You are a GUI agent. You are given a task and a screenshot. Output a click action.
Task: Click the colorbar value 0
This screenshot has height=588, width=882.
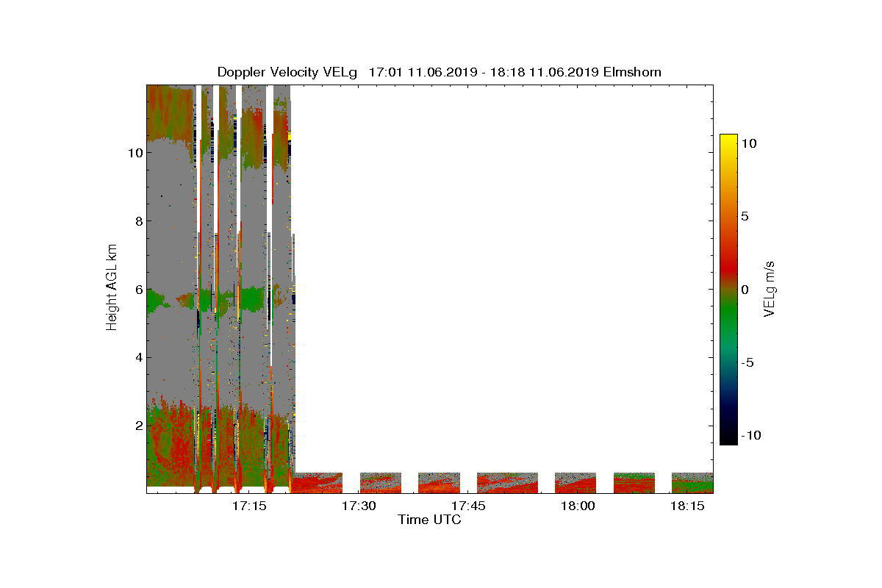click(x=744, y=290)
